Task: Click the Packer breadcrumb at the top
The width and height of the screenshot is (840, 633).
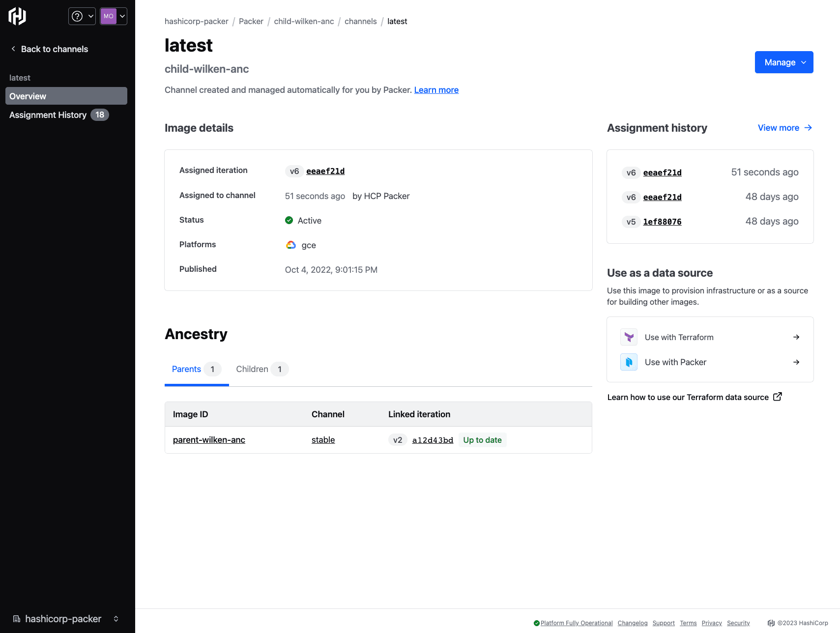Action: tap(251, 21)
